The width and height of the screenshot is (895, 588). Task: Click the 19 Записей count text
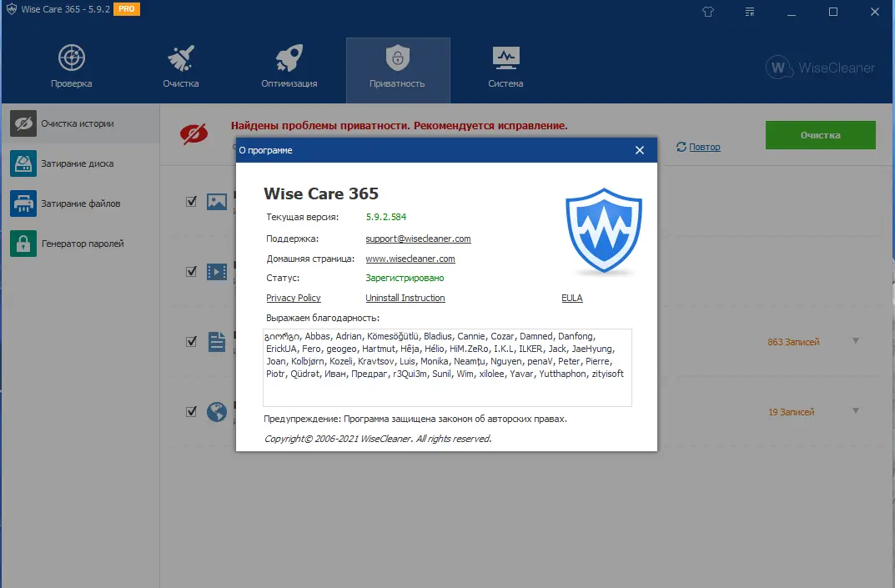[791, 412]
